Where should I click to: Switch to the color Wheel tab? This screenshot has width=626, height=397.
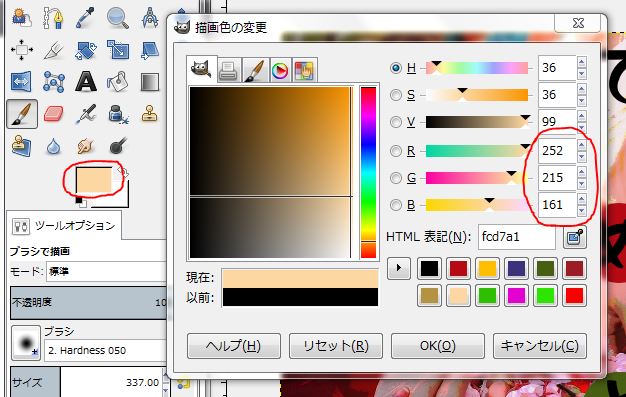click(280, 71)
